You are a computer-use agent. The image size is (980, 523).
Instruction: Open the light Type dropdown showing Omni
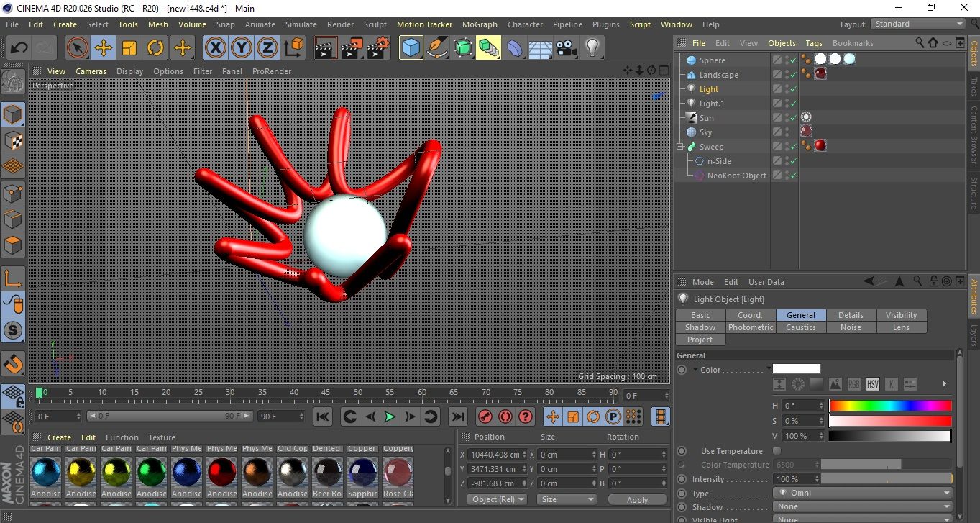[x=863, y=494]
